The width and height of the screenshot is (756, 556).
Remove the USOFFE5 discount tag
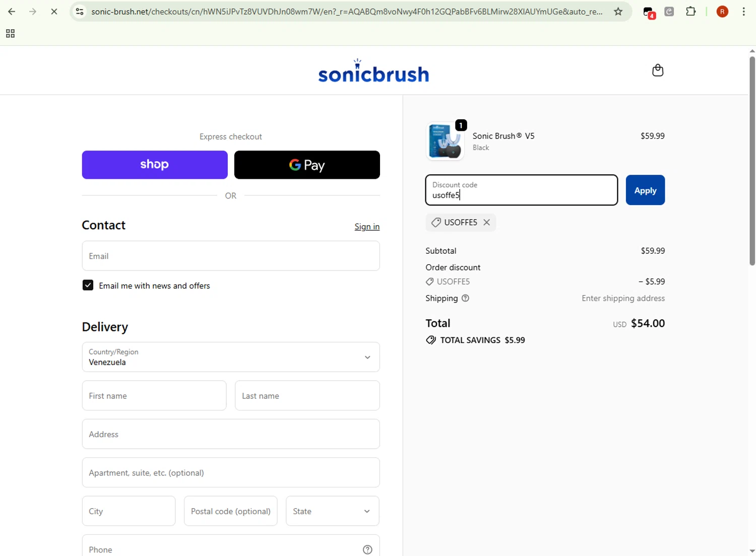pos(486,222)
